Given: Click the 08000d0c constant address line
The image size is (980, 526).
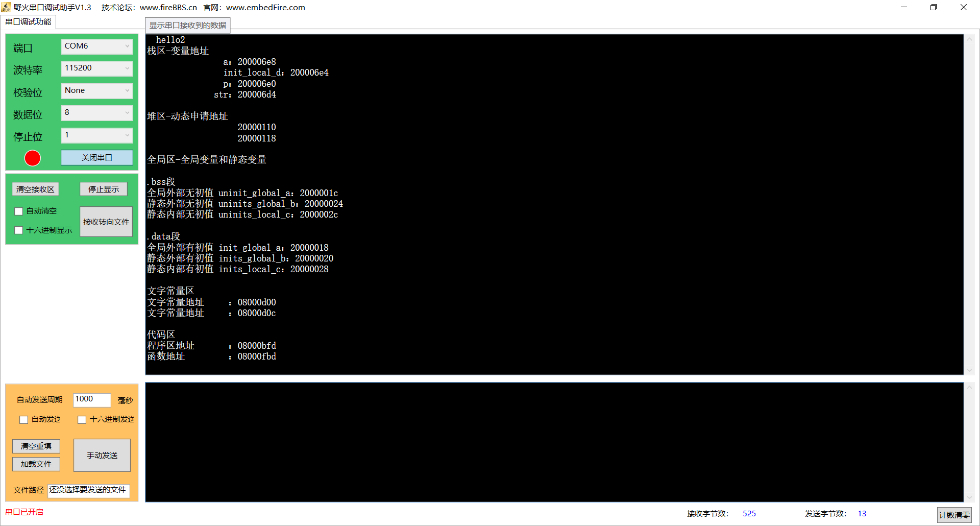Looking at the screenshot, I should tap(212, 313).
